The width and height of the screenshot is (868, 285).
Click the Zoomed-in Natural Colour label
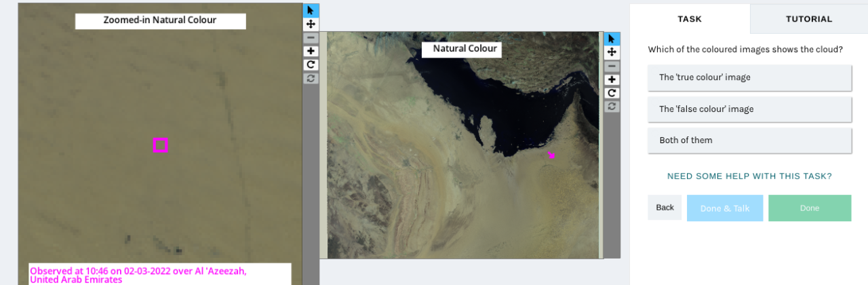coord(160,20)
